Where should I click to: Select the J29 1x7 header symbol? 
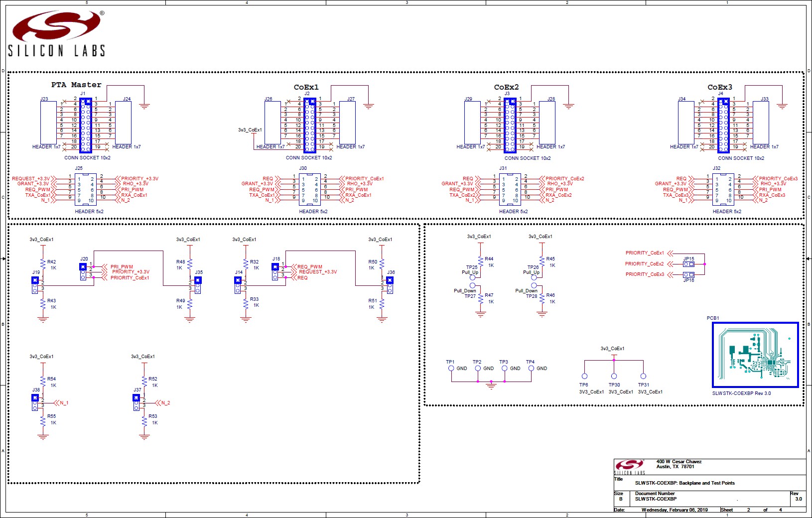pos(472,123)
